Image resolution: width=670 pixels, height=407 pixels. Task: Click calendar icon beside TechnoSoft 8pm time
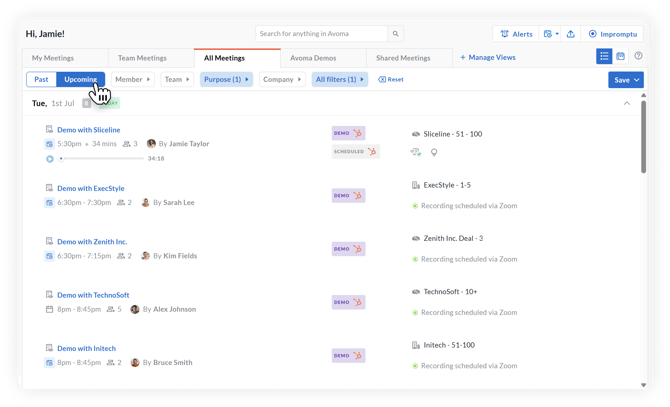pyautogui.click(x=49, y=309)
